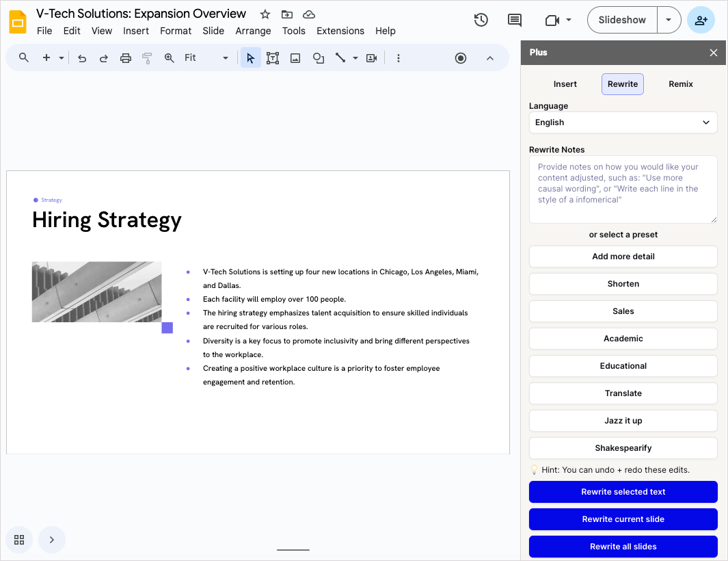
Task: Open the comments panel icon
Action: pos(515,20)
